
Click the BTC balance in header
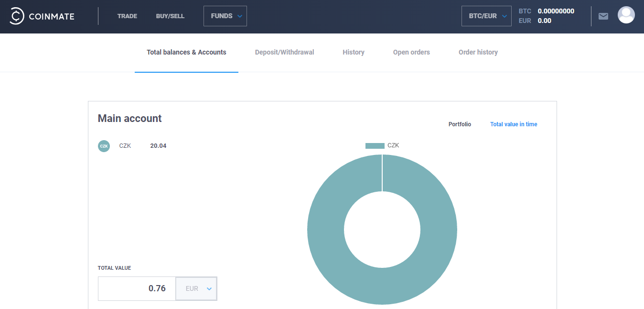556,11
